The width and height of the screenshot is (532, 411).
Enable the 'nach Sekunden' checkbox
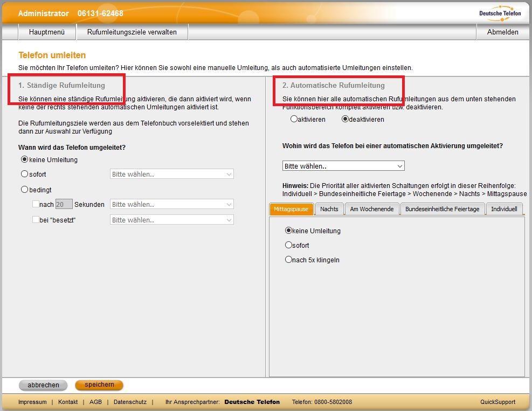[x=36, y=204]
